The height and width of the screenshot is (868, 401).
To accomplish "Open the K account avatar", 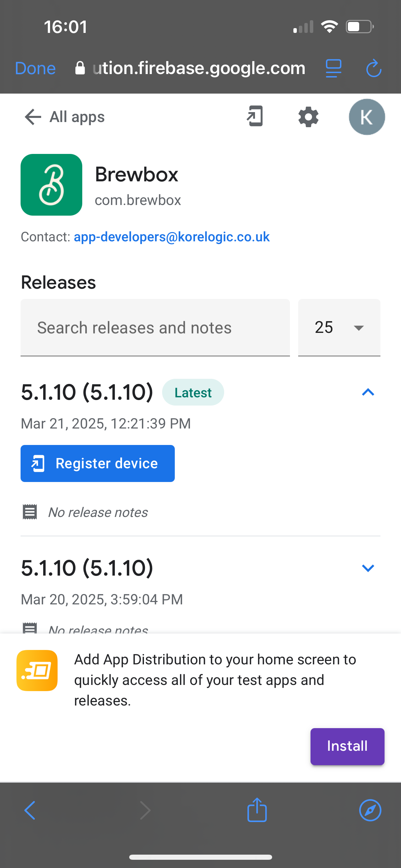I will click(x=366, y=117).
